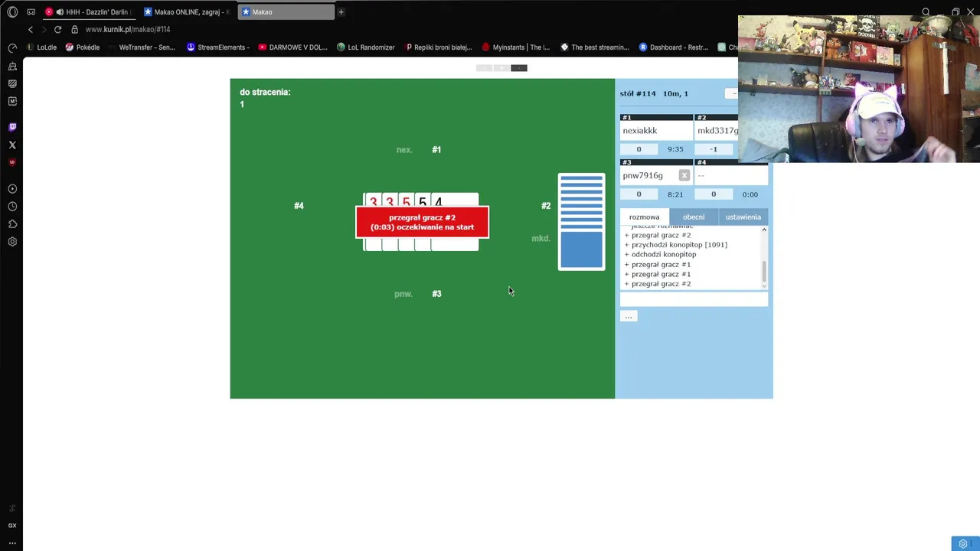
Task: Open the DARMOWE V DOL... YouTube bookmark
Action: (293, 47)
